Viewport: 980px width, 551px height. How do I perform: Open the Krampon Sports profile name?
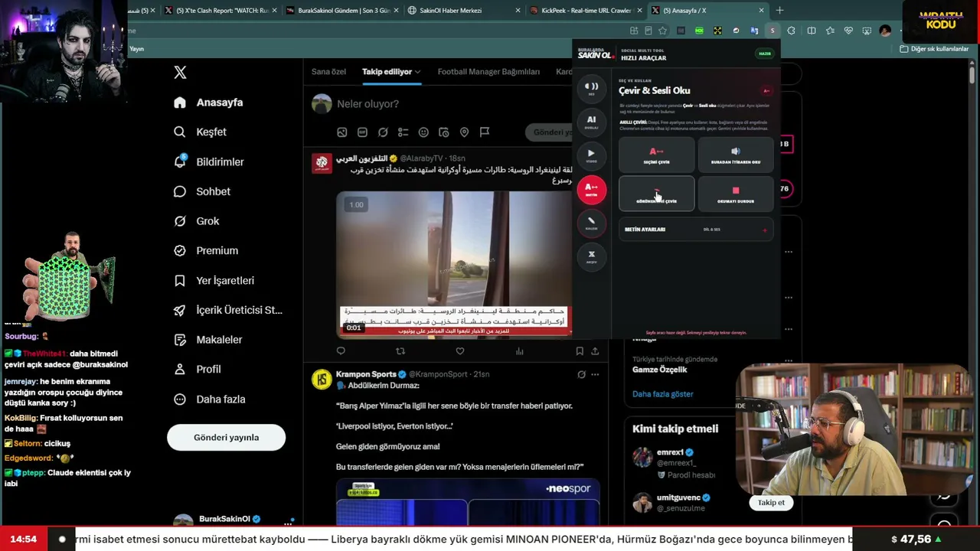(x=366, y=374)
